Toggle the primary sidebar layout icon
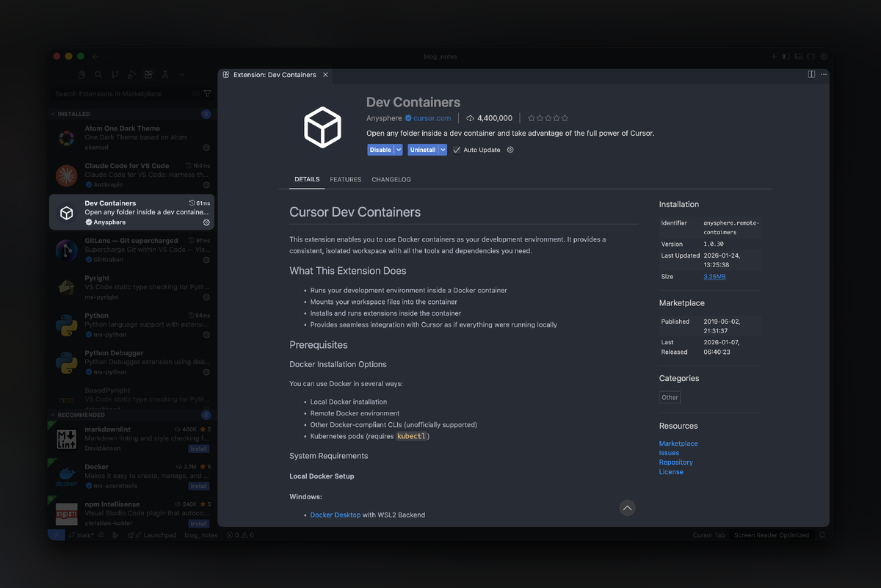 click(x=786, y=57)
